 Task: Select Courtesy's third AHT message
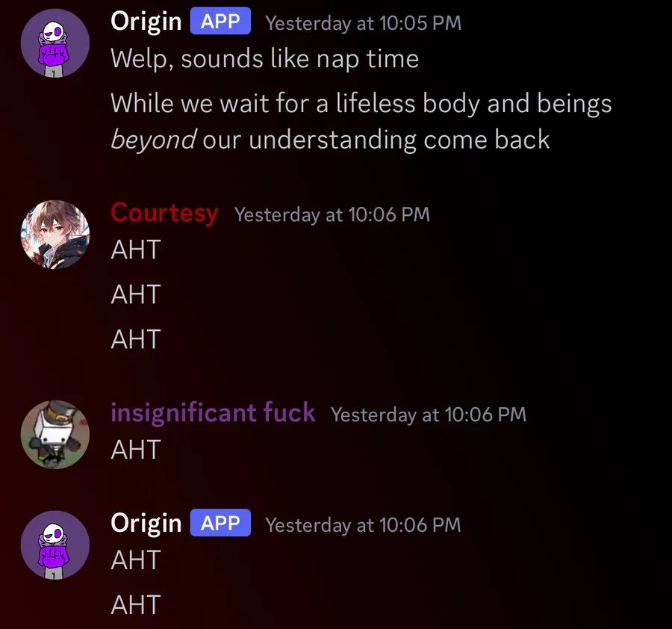coord(136,339)
